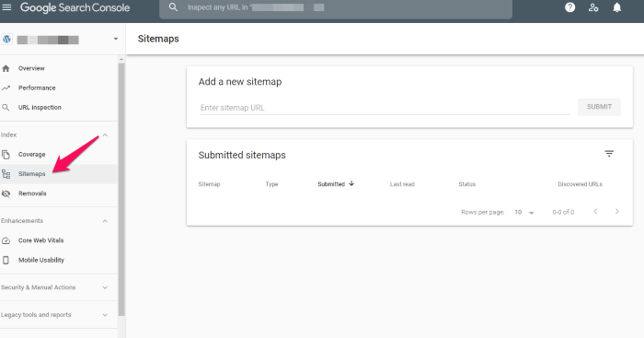Sort by Submitted arrow icon

pos(351,184)
